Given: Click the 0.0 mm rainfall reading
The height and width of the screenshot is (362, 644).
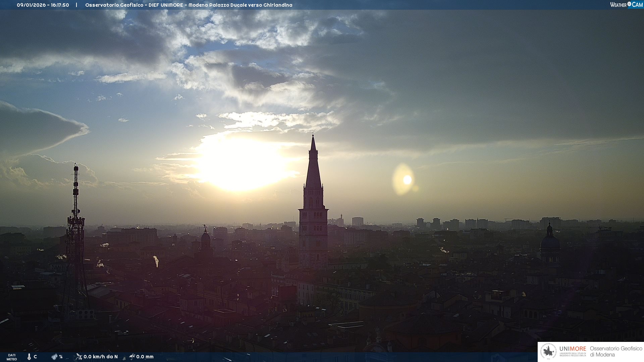Looking at the screenshot, I should (145, 357).
